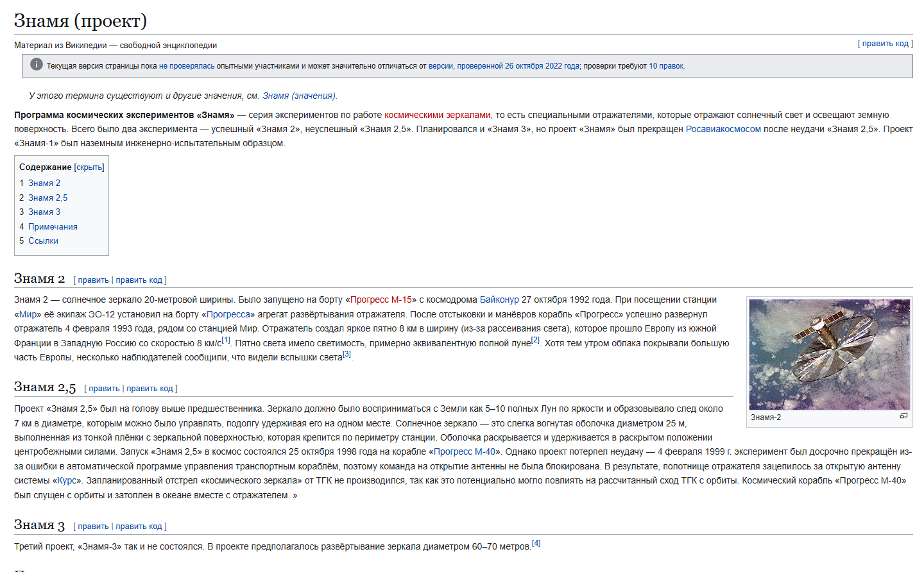
Task: Click the «Знамя-2» image caption
Action: (766, 417)
